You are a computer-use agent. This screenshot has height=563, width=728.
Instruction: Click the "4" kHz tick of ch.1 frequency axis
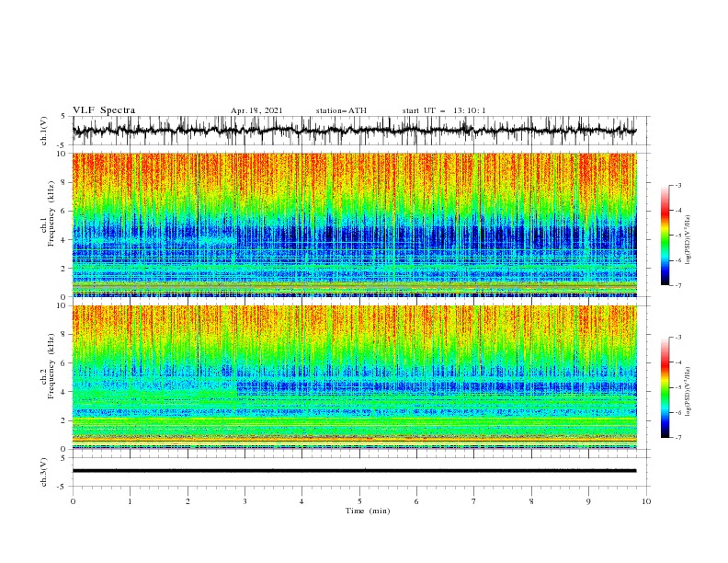click(64, 240)
